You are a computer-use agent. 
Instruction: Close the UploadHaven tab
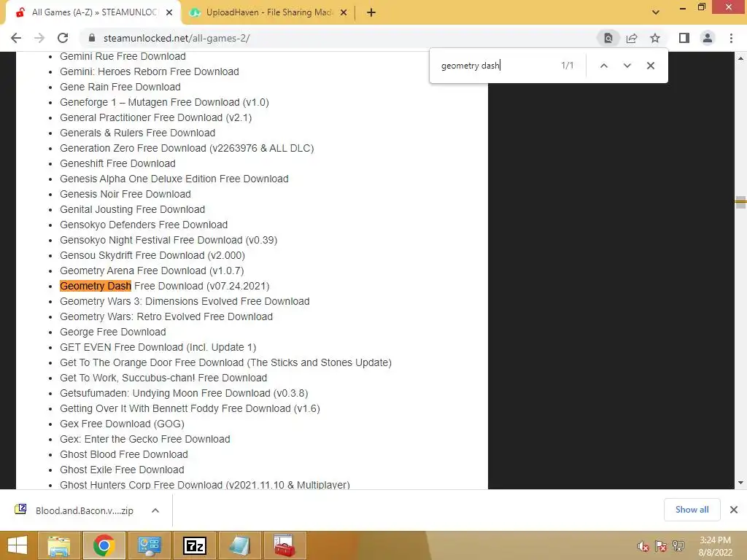(344, 13)
